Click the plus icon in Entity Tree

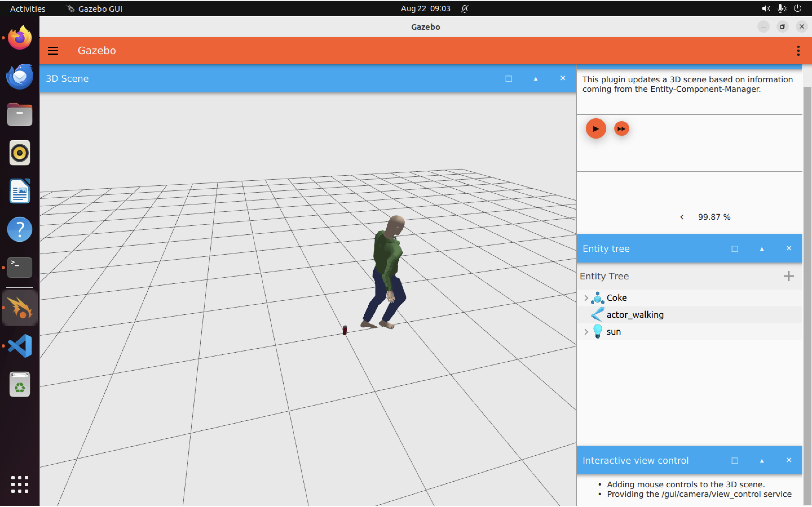coord(788,276)
